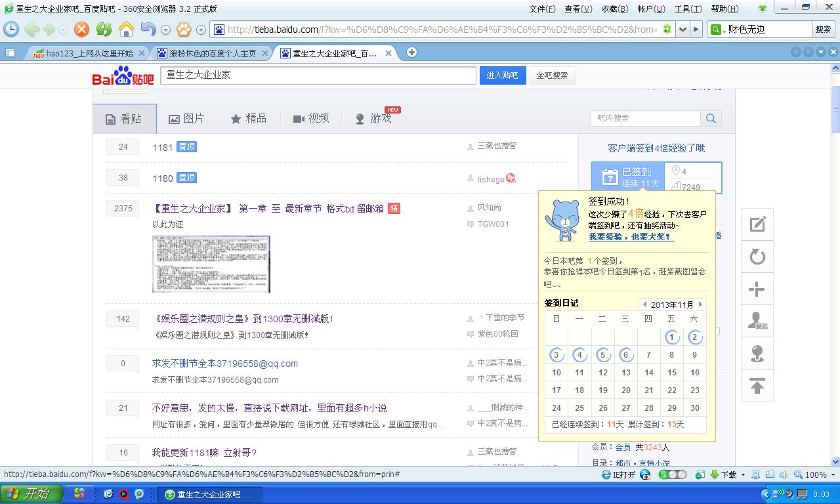
Task: Go to the browser home page
Action: (126, 30)
